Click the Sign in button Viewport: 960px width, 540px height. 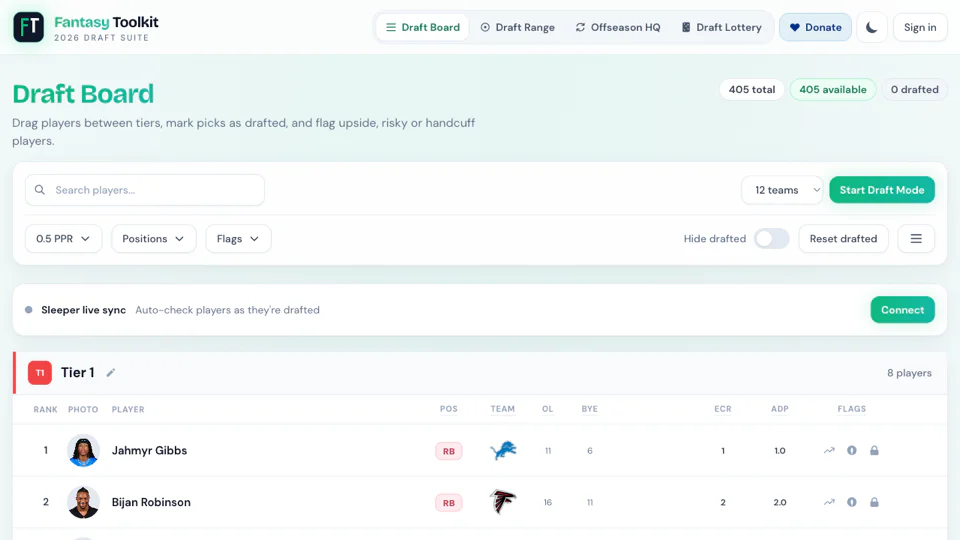click(920, 27)
